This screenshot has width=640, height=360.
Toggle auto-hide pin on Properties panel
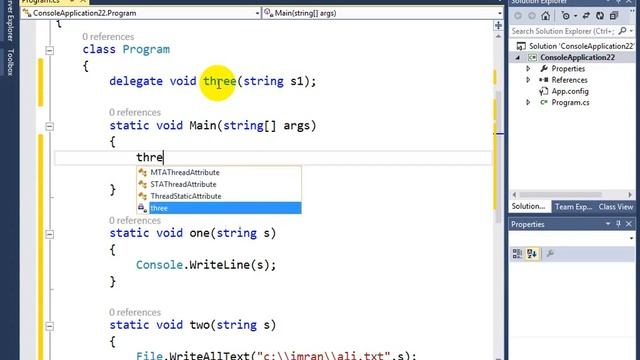tap(618, 224)
